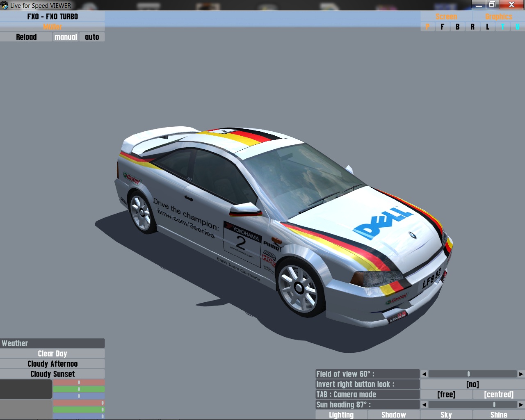Toggle the cyan U button
This screenshot has width=525, height=420.
(518, 27)
